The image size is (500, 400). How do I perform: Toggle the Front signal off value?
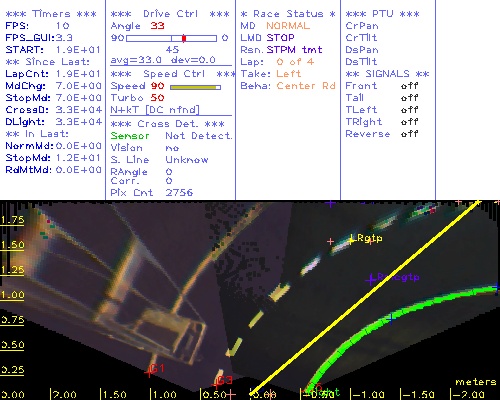tap(409, 86)
